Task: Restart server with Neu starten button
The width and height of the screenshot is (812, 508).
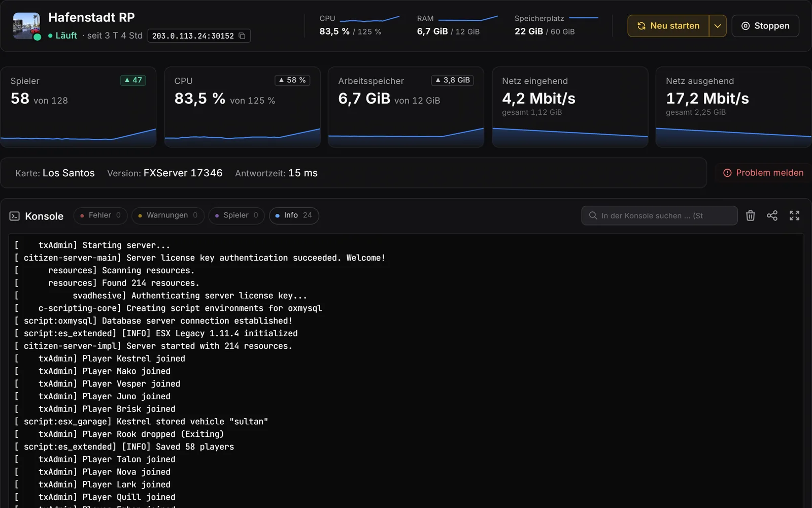Action: click(x=668, y=26)
